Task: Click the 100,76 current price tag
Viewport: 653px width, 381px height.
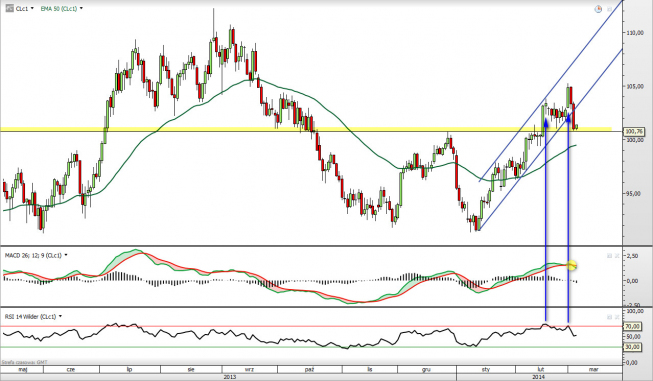Action: click(634, 132)
